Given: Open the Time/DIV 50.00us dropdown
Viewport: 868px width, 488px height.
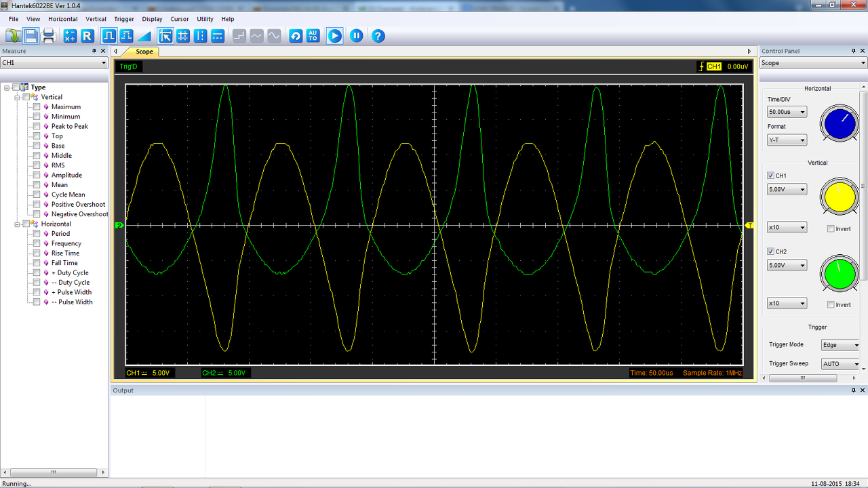Looking at the screenshot, I should coord(787,112).
